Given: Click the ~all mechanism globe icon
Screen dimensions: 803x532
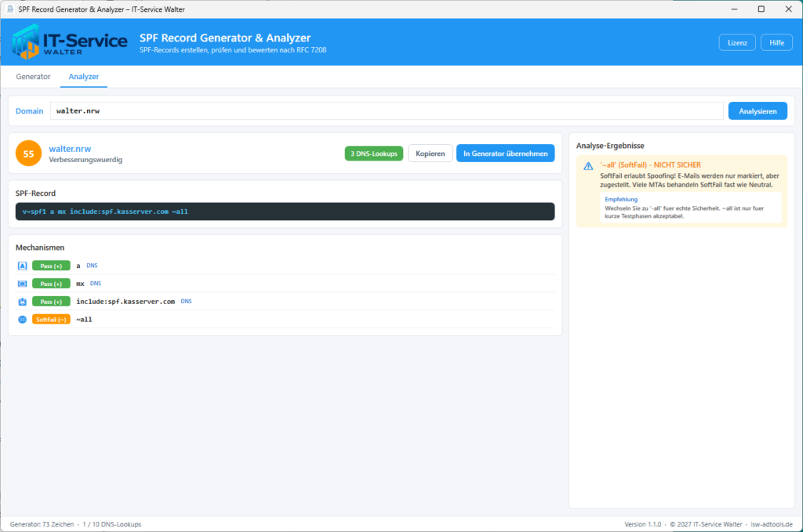Looking at the screenshot, I should (x=22, y=319).
